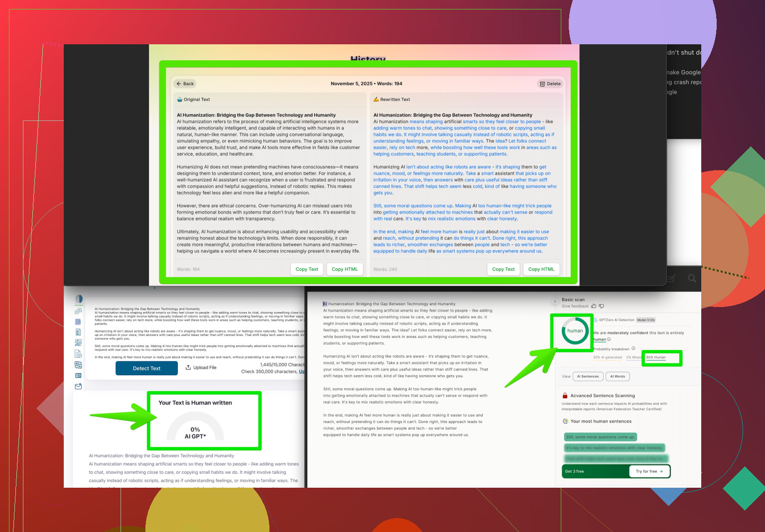Toggle the AI Sentences view
765x532 pixels.
pos(588,376)
